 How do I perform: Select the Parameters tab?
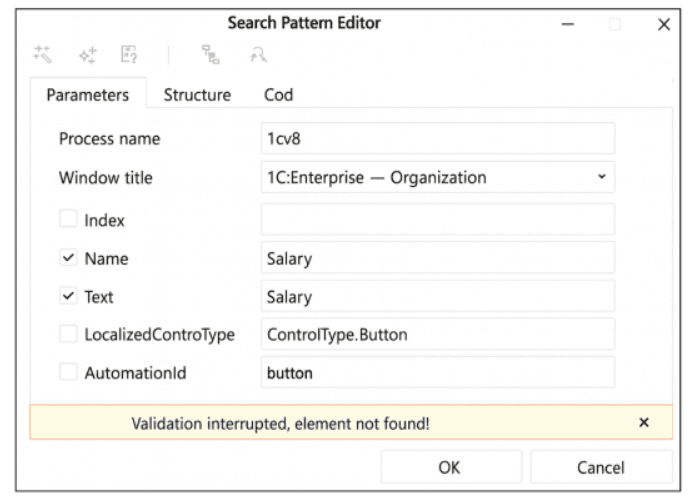pyautogui.click(x=88, y=95)
